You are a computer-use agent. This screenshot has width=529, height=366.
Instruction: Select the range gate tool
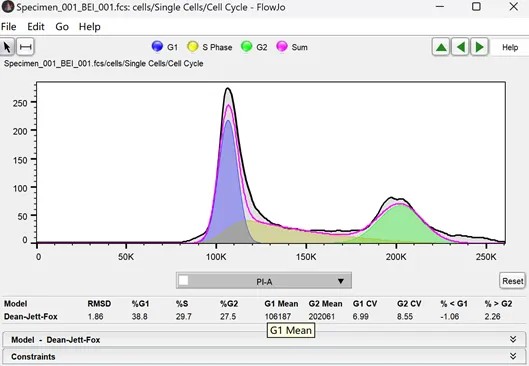(x=26, y=47)
